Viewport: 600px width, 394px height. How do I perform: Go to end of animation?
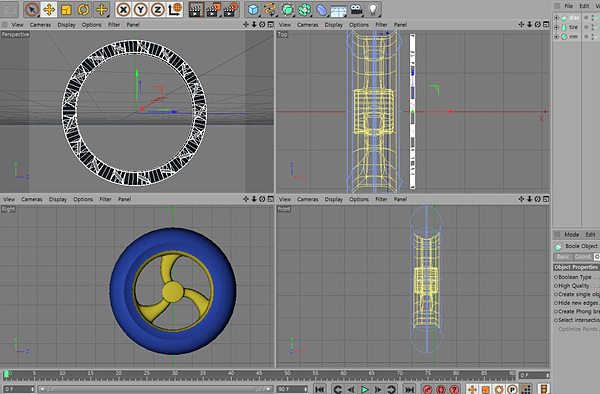(409, 389)
